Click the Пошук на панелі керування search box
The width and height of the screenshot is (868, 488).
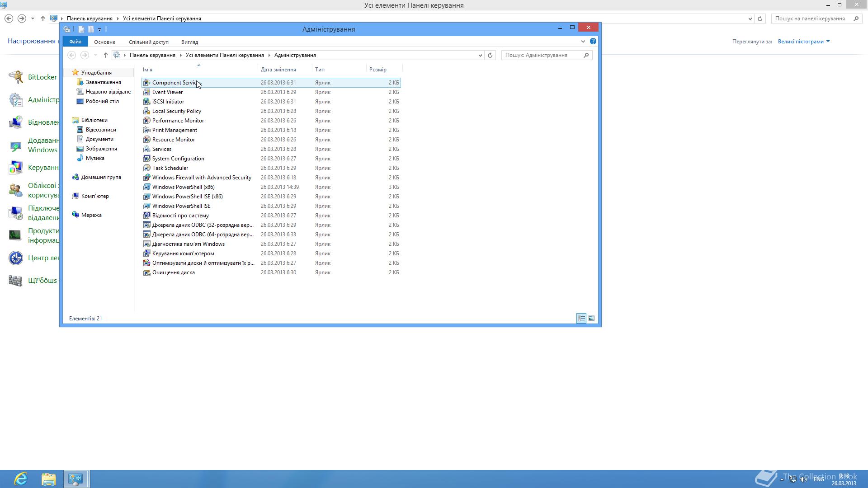click(x=816, y=19)
